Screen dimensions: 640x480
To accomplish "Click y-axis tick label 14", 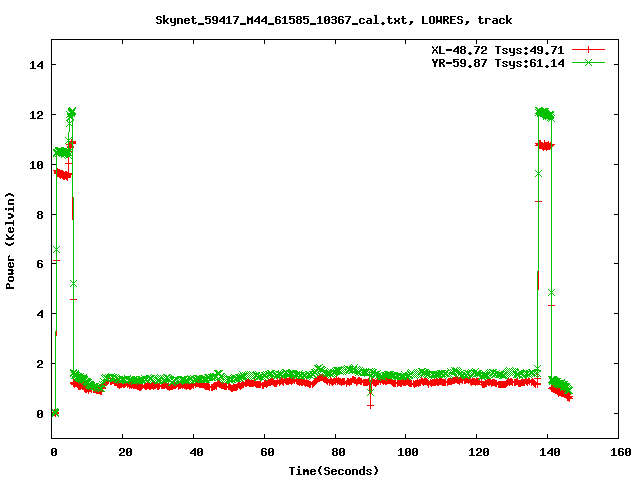I will tap(36, 65).
